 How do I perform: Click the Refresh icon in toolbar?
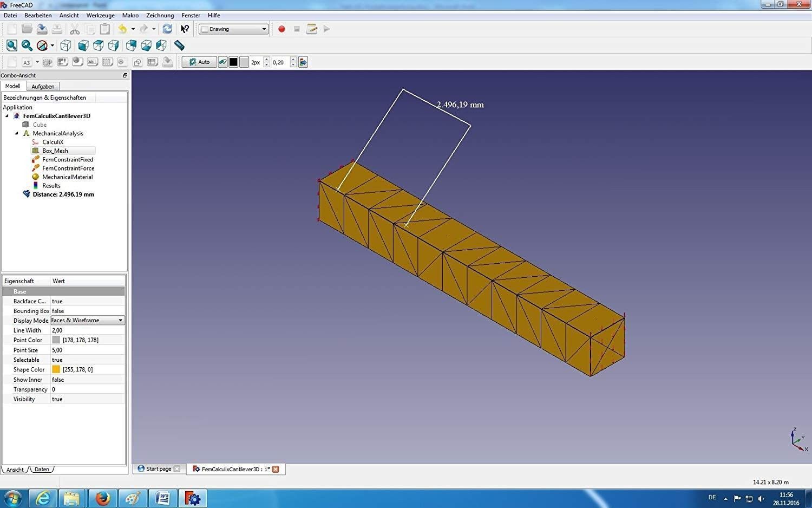pos(167,29)
